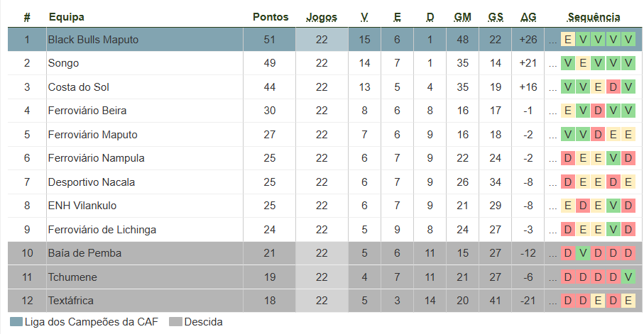Click the red D badge in Costa do Sol's sequence
This screenshot has width=644, height=334.
click(613, 87)
